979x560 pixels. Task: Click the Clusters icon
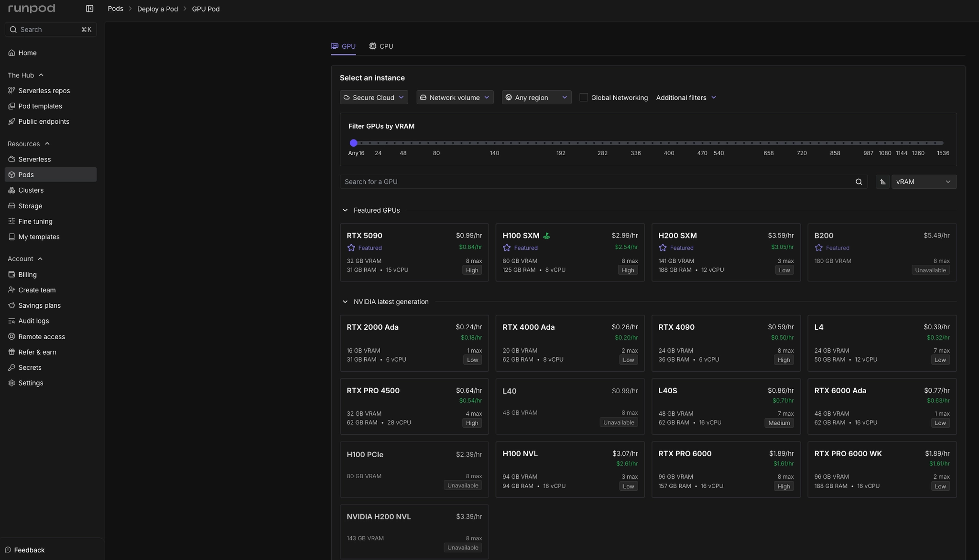(x=11, y=190)
